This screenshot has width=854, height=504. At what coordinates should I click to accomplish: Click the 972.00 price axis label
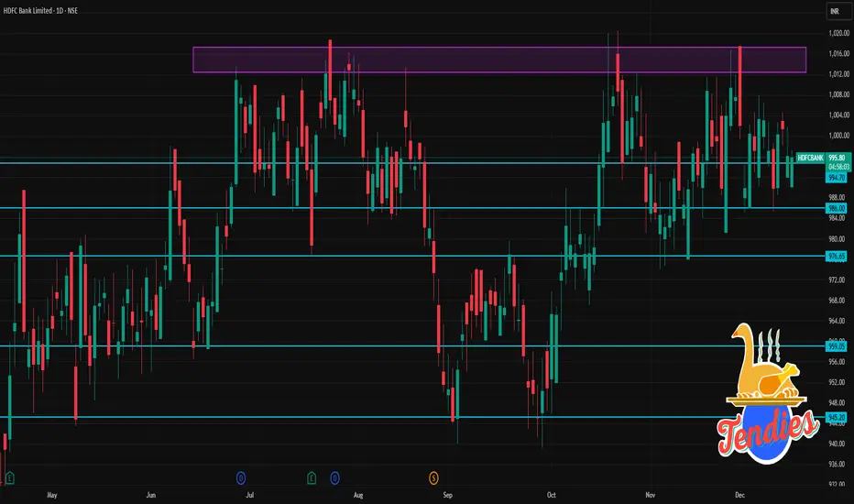[x=837, y=279]
